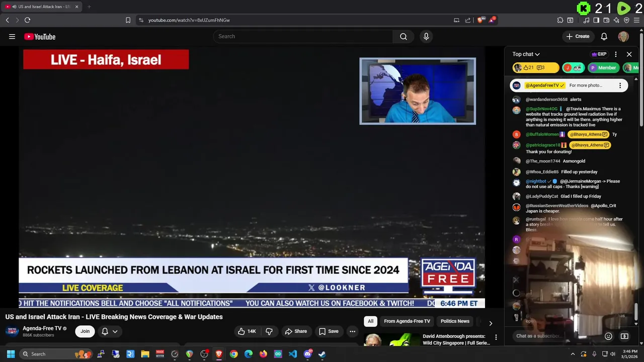Open a new browser tab
The image size is (644, 362).
pyautogui.click(x=89, y=7)
